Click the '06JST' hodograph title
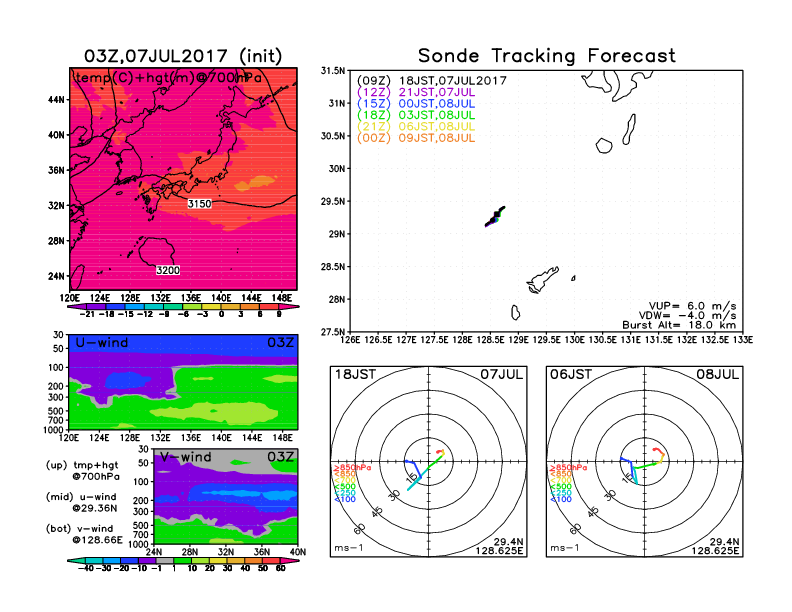 click(571, 375)
